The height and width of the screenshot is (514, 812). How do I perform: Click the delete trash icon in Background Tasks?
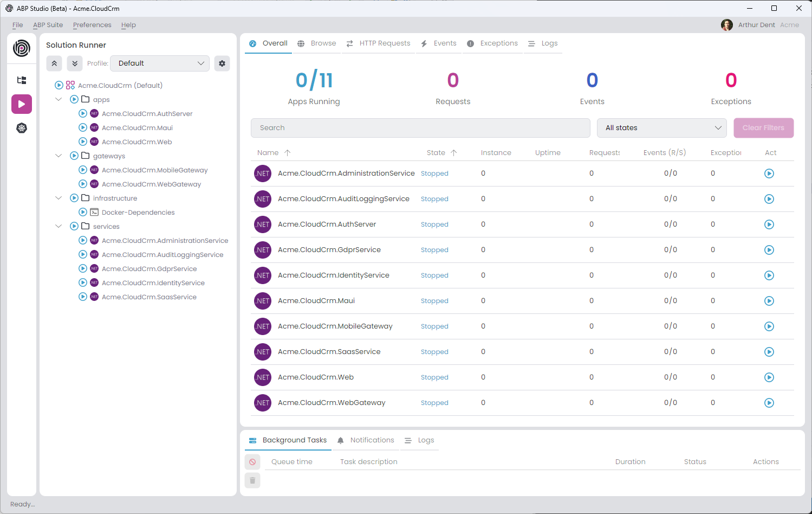click(x=252, y=480)
